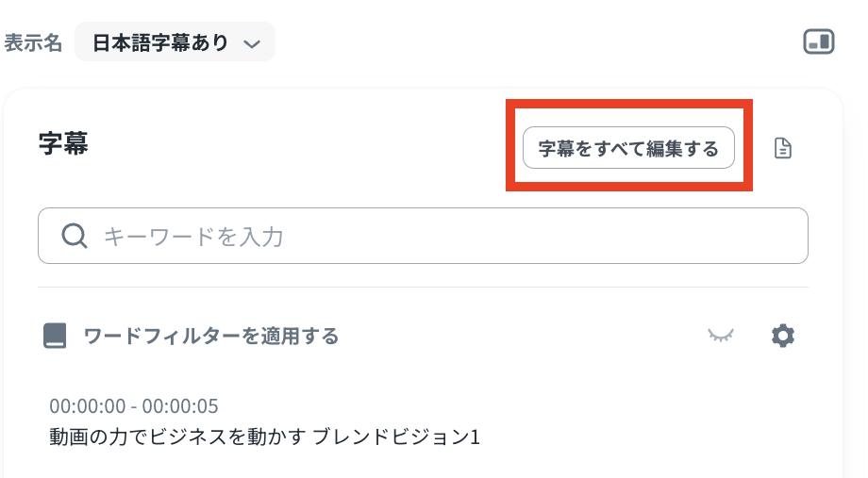Click the chevron arrow next to 日本語字幕あり
The width and height of the screenshot is (868, 478).
[251, 43]
